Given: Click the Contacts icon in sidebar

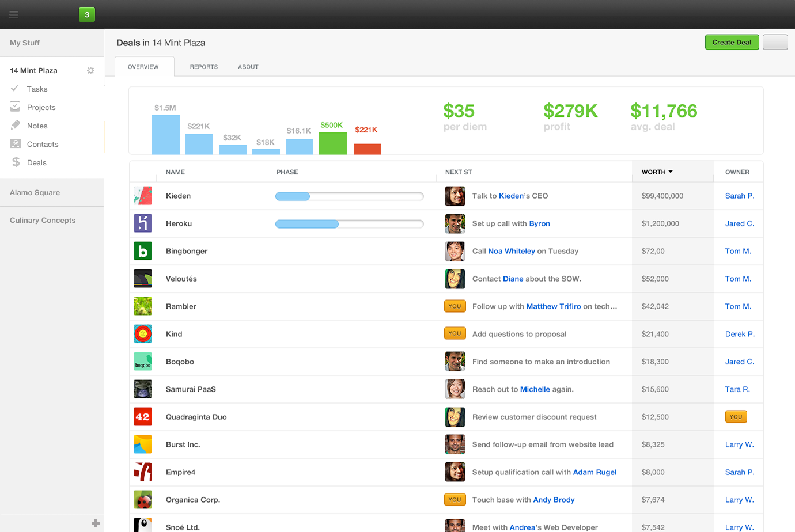Looking at the screenshot, I should click(16, 143).
